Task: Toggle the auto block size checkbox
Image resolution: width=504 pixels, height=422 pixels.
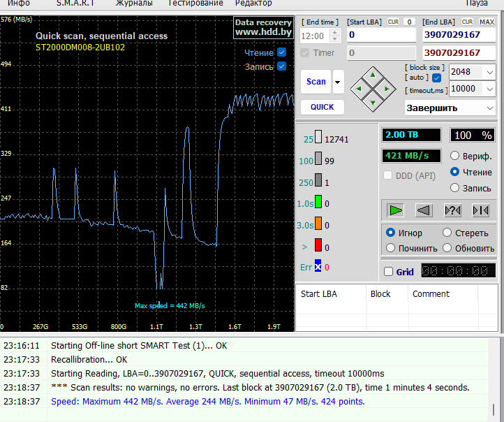Action: [436, 78]
